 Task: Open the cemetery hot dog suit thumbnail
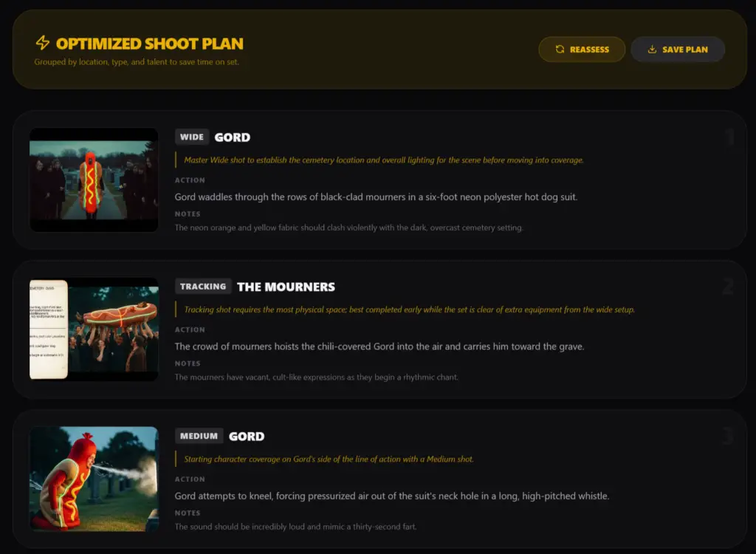point(94,179)
